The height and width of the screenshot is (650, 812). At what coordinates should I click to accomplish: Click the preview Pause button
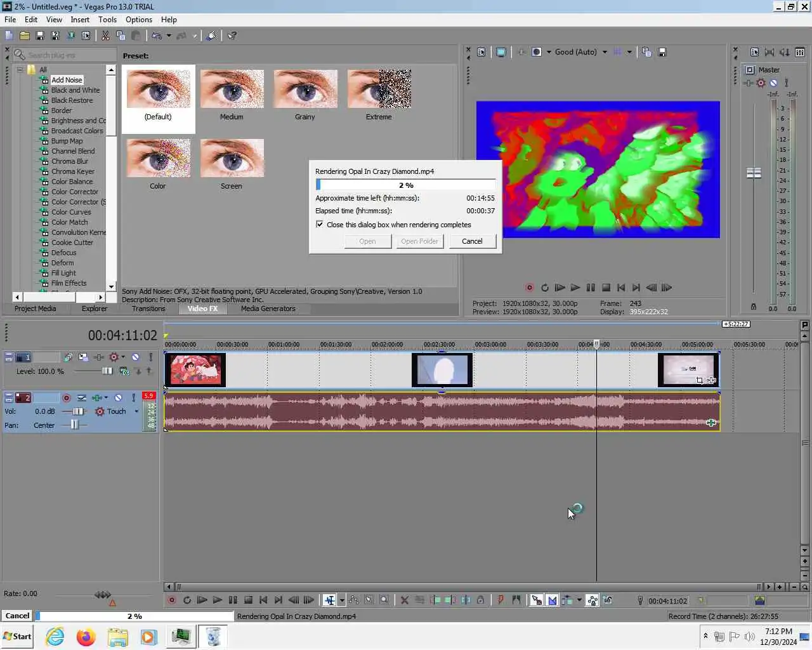[591, 288]
